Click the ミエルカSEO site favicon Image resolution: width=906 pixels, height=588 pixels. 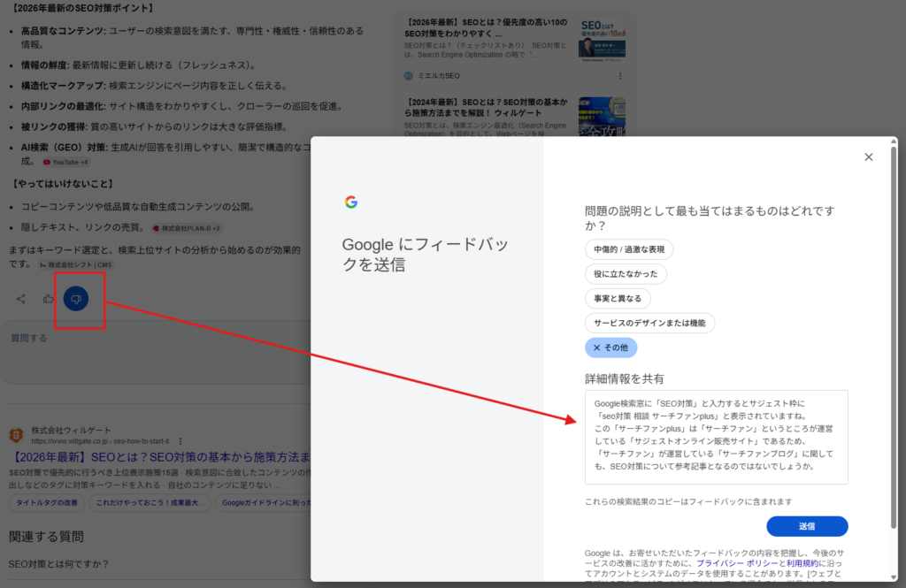click(x=407, y=75)
